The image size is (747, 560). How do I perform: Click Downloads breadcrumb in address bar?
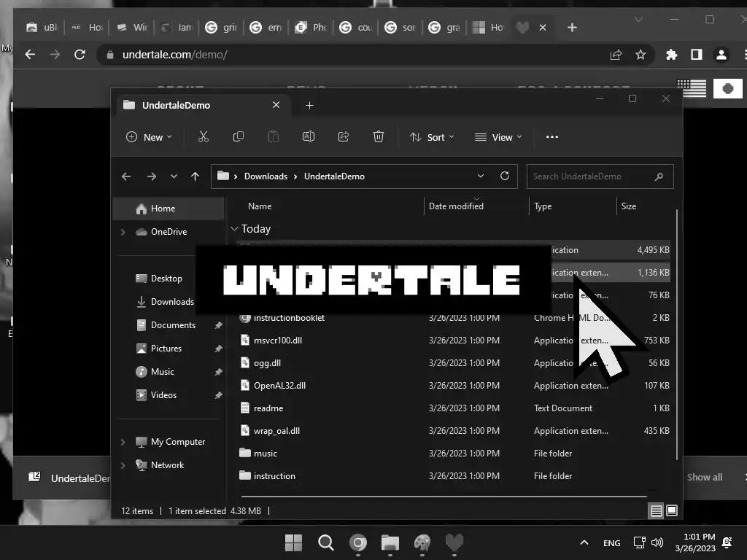(x=266, y=176)
